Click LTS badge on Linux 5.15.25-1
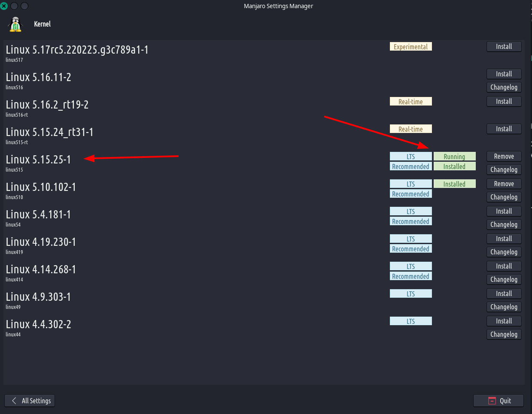The width and height of the screenshot is (532, 414). click(x=411, y=157)
